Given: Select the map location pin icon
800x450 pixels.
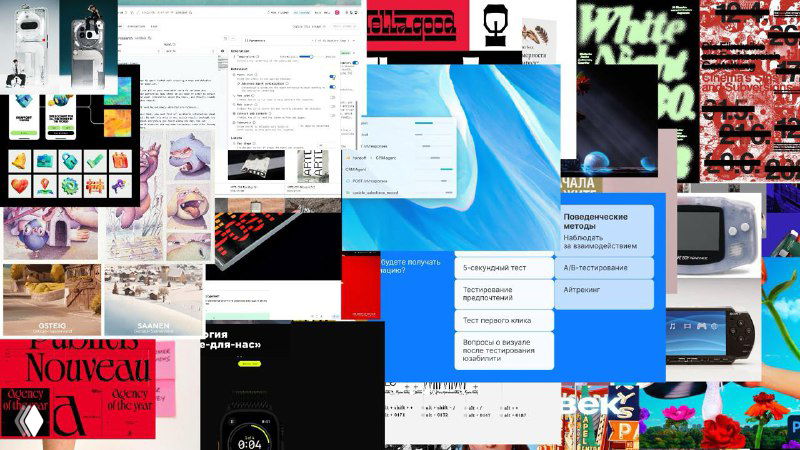Looking at the screenshot, I should tap(44, 186).
